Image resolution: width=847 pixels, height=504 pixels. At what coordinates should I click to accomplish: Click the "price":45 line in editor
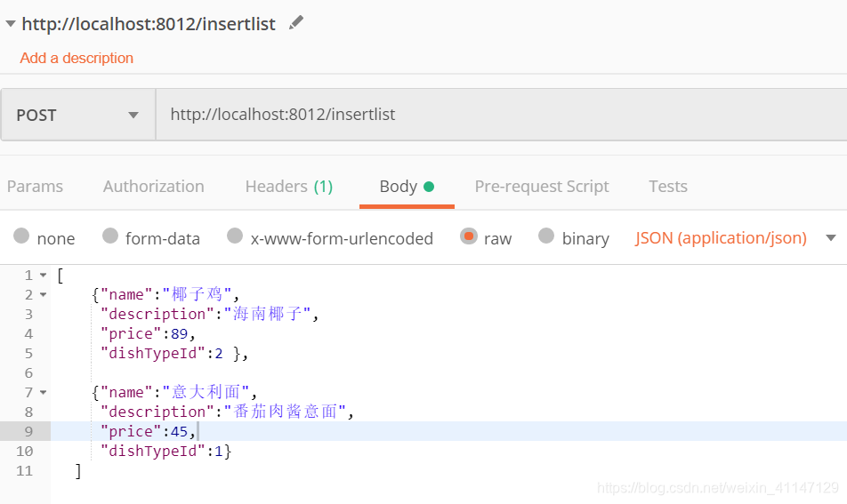[148, 431]
